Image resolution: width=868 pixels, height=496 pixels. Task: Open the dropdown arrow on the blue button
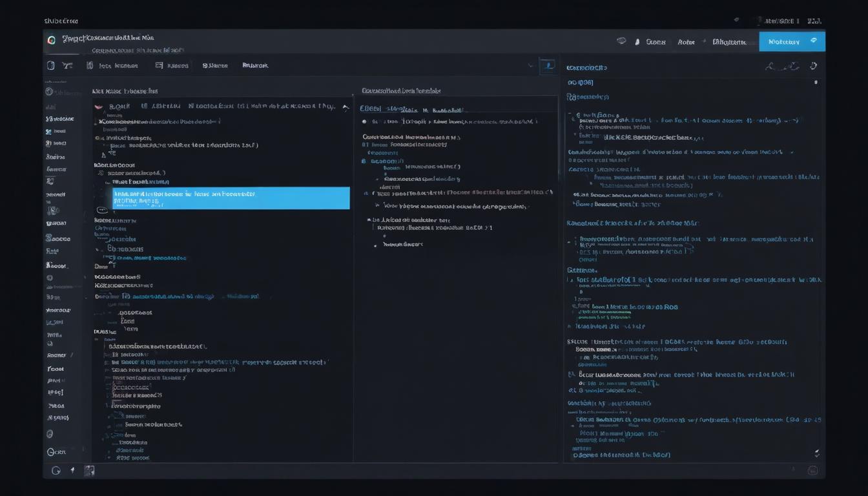coord(815,40)
